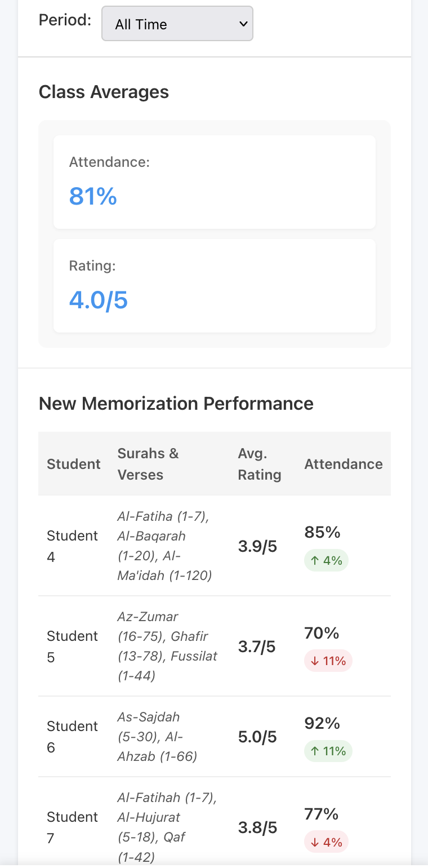Click the chevron on the Period dropdown
This screenshot has width=428, height=868.
click(243, 24)
